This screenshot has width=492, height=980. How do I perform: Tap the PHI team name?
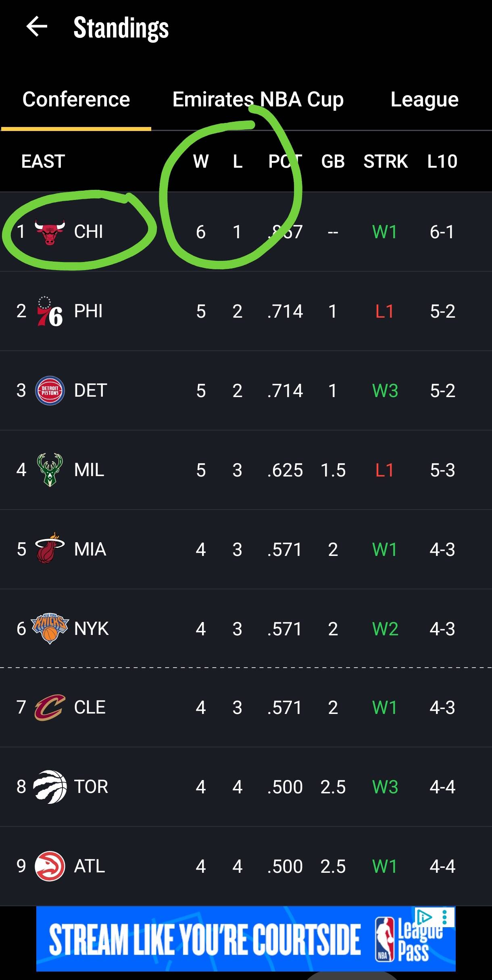88,312
